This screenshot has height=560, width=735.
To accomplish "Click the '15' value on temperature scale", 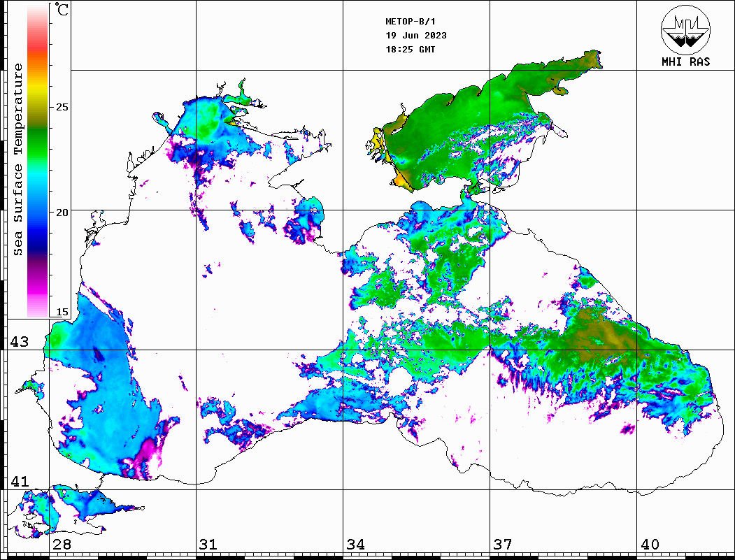I will pyautogui.click(x=62, y=312).
